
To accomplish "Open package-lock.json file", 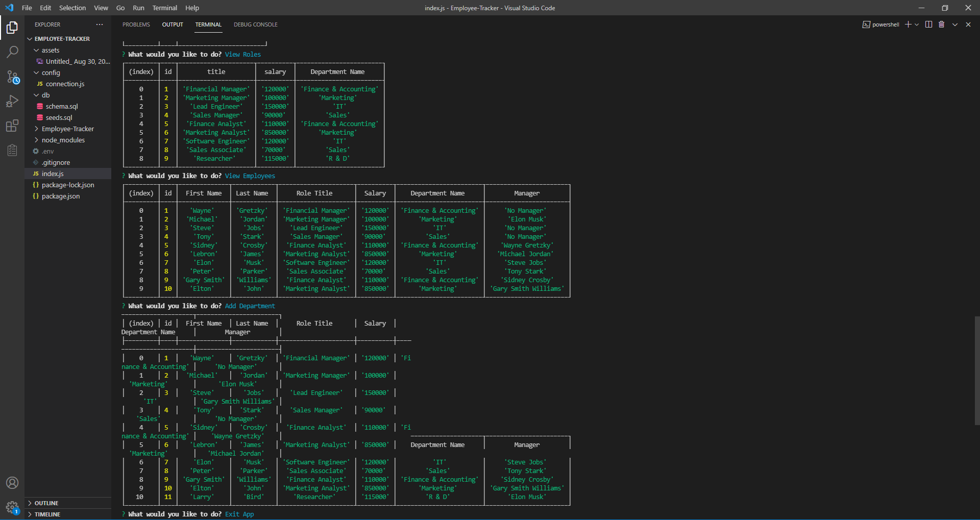I will (x=67, y=185).
